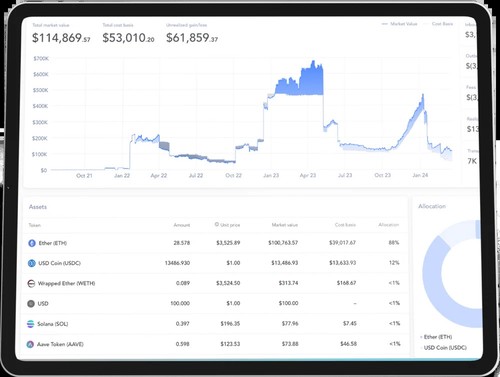The image size is (500, 377).
Task: Click WETH amount 0.089
Action: pyautogui.click(x=183, y=283)
